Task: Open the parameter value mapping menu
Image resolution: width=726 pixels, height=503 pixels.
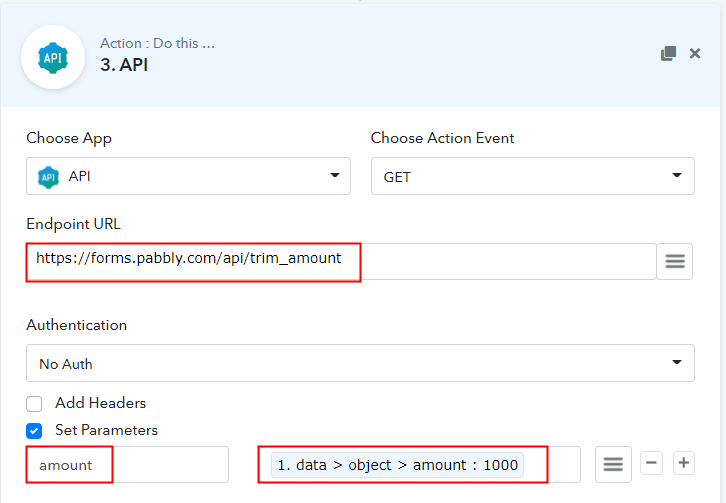Action: click(x=613, y=464)
